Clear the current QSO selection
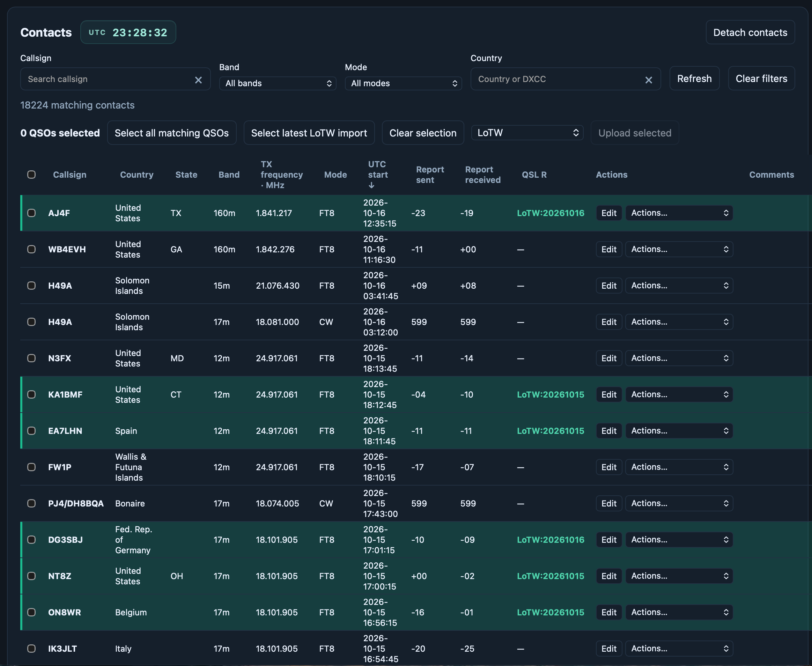812x666 pixels. coord(423,133)
